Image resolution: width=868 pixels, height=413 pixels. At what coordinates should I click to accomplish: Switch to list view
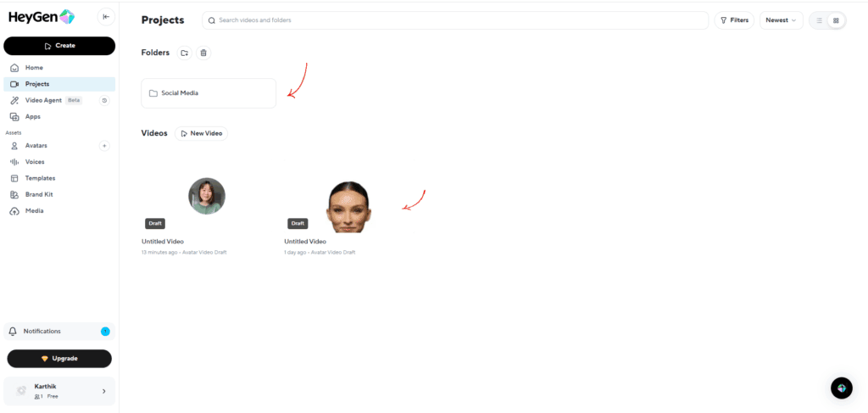pos(819,20)
